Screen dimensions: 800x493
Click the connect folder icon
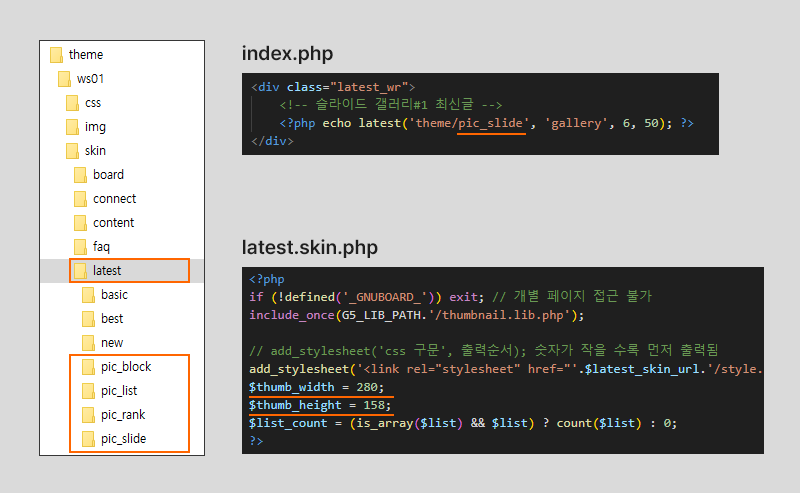point(80,199)
